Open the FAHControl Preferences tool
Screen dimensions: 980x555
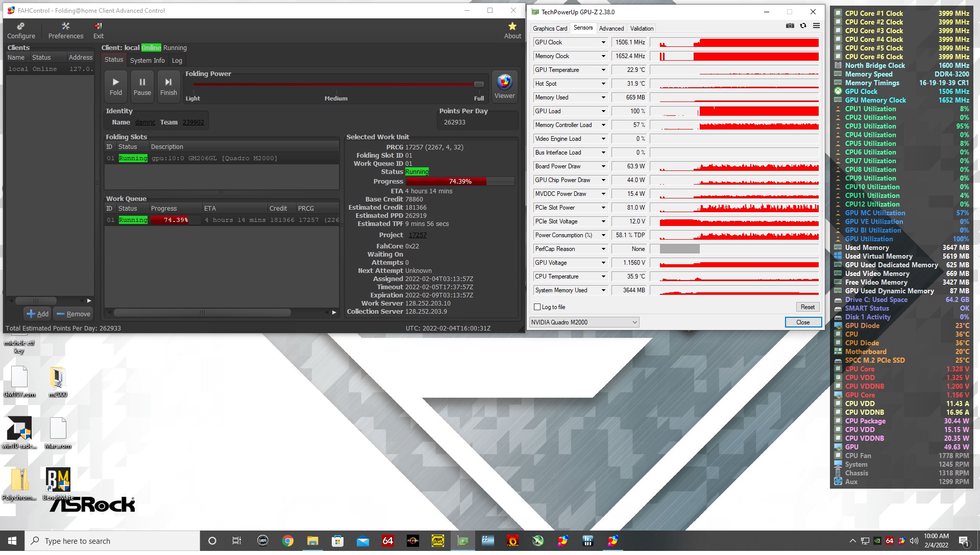[x=65, y=31]
